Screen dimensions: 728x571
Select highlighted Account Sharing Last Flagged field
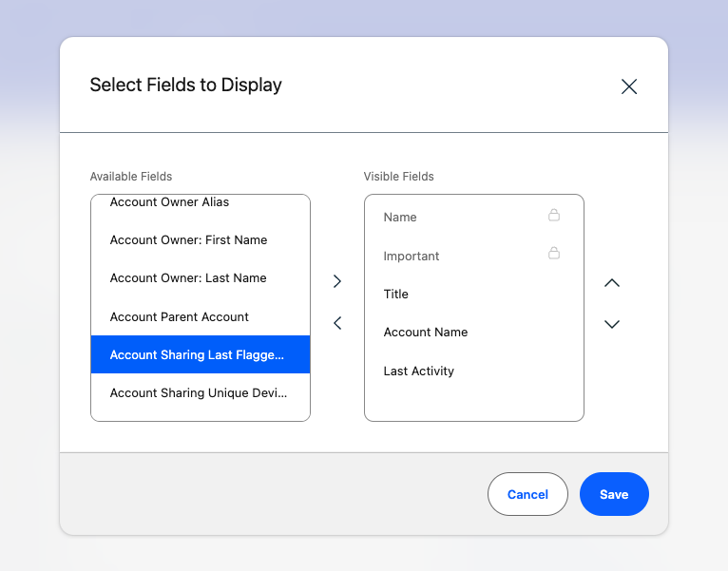201,354
